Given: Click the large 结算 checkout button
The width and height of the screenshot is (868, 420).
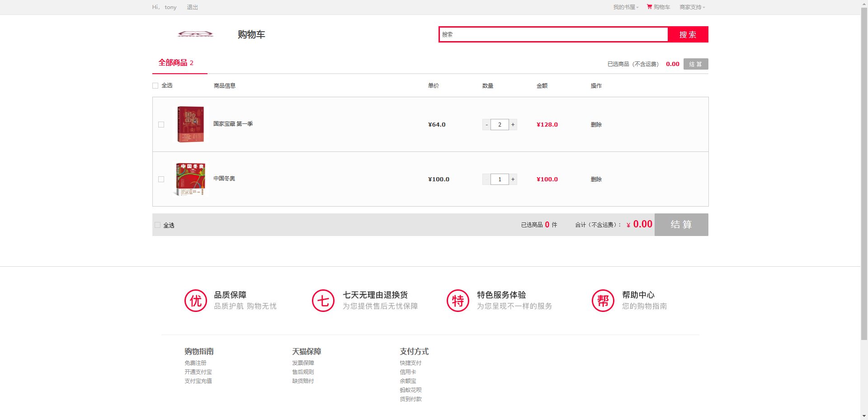Looking at the screenshot, I should (x=681, y=225).
